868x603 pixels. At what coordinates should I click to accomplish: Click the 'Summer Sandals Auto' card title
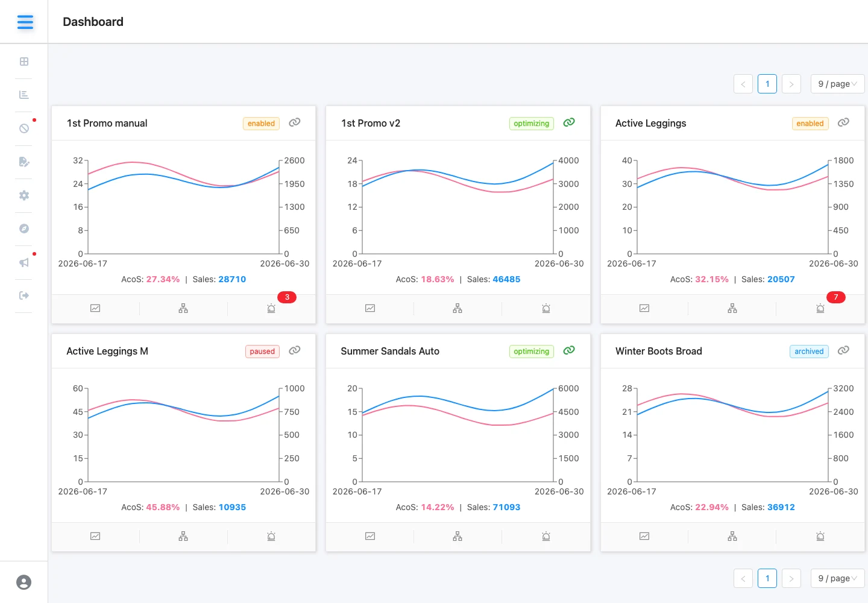390,351
